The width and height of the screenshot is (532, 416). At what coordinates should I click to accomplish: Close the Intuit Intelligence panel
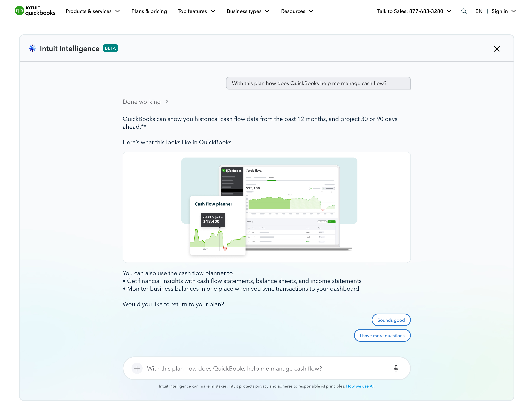[497, 49]
